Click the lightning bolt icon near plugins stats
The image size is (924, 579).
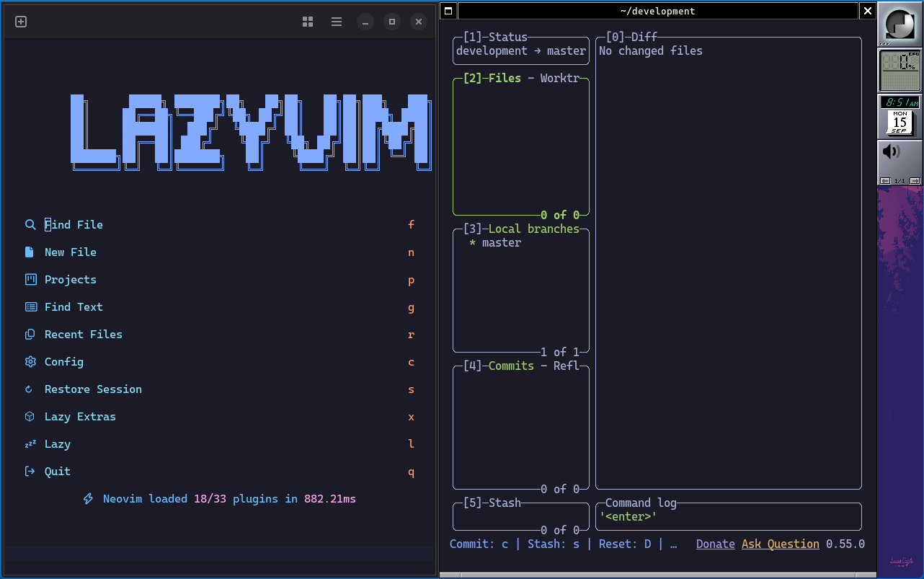click(x=89, y=498)
